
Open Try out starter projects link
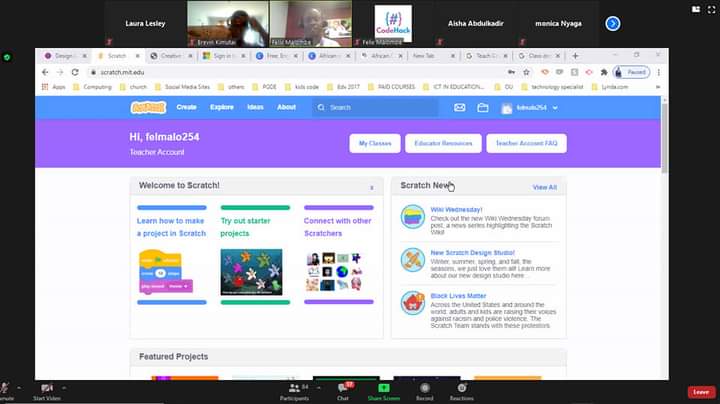pos(245,227)
